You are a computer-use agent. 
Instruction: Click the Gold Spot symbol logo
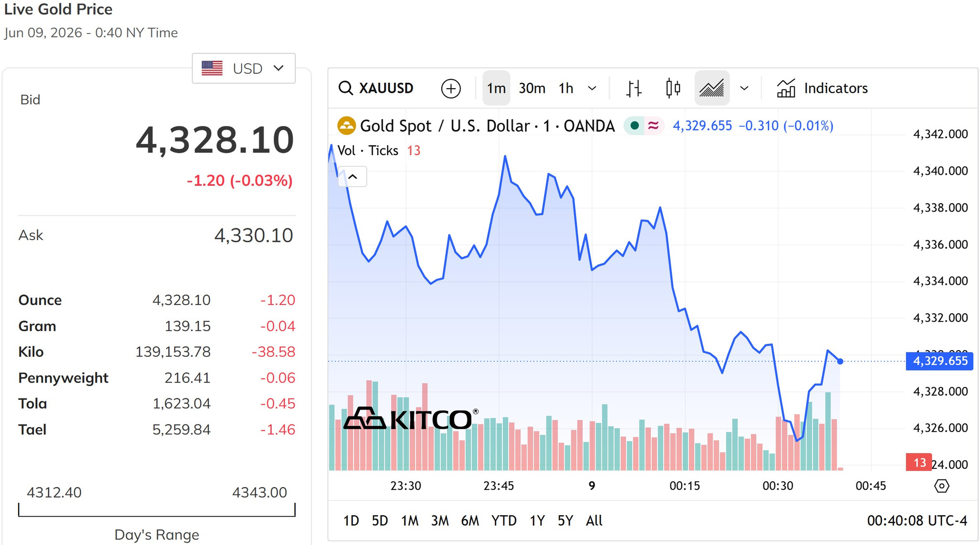tap(346, 125)
